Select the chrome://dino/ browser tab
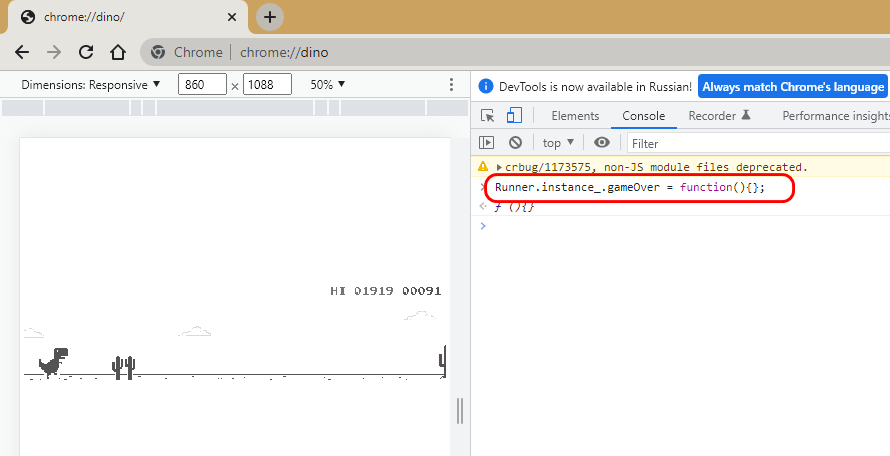890x456 pixels. (128, 17)
